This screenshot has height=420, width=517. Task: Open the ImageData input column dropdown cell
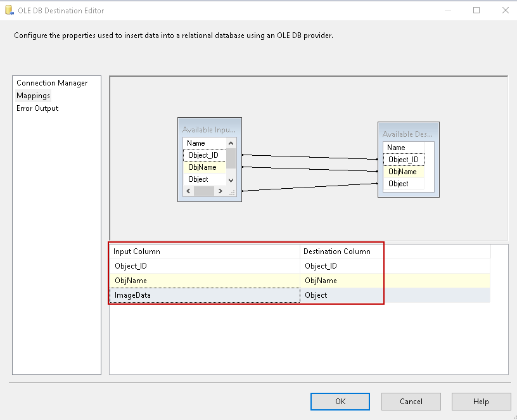click(x=205, y=295)
